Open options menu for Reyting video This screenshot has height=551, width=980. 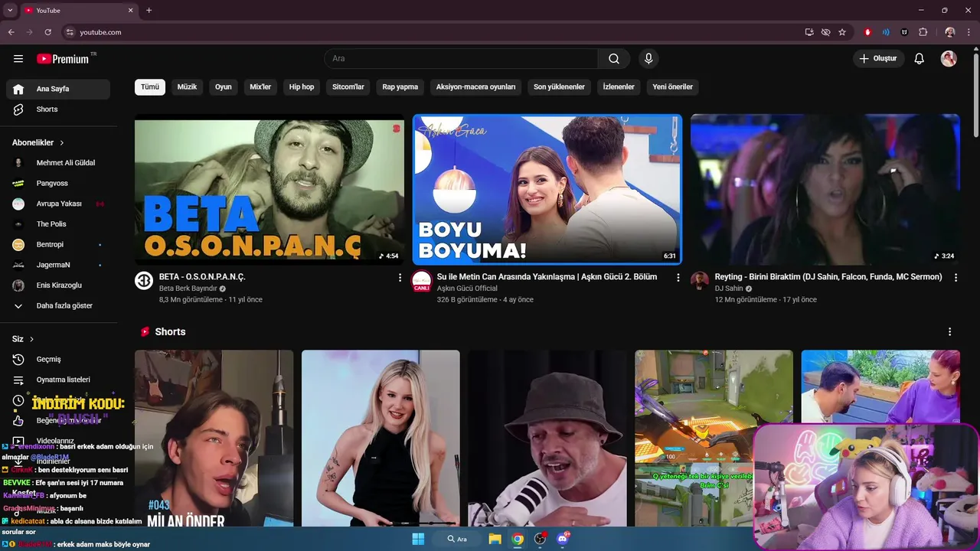coord(955,278)
